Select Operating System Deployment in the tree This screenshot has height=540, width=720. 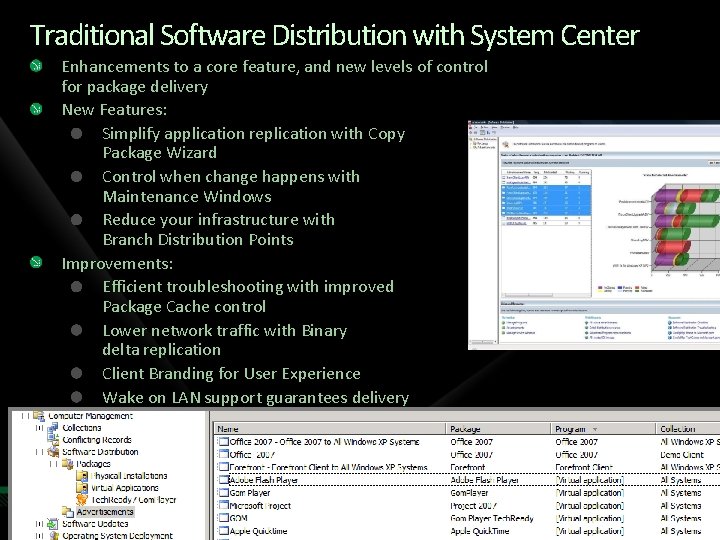118,535
